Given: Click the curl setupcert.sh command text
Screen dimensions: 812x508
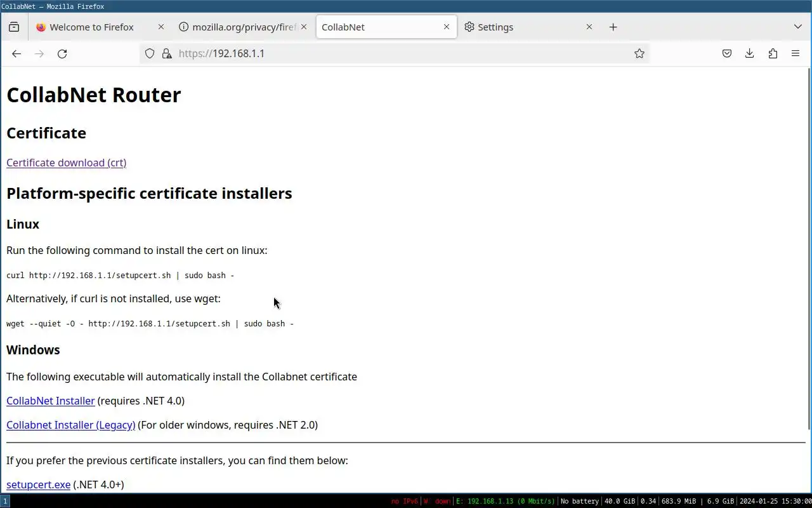Looking at the screenshot, I should 121,276.
